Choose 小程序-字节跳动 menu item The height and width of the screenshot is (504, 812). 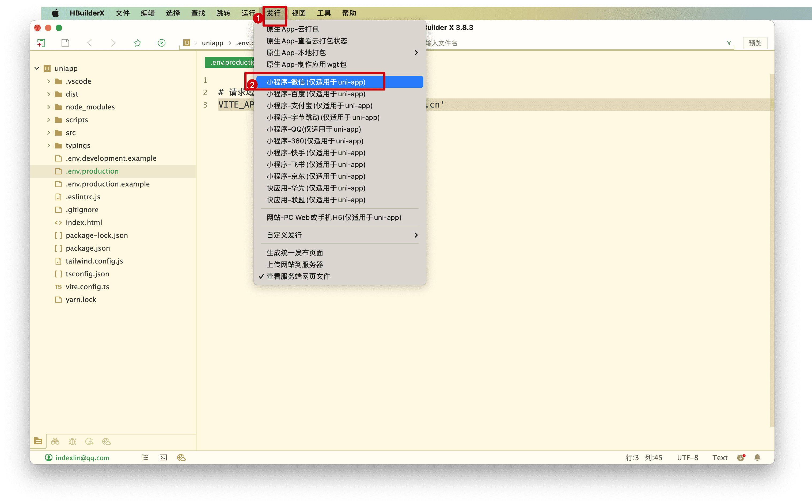339,117
